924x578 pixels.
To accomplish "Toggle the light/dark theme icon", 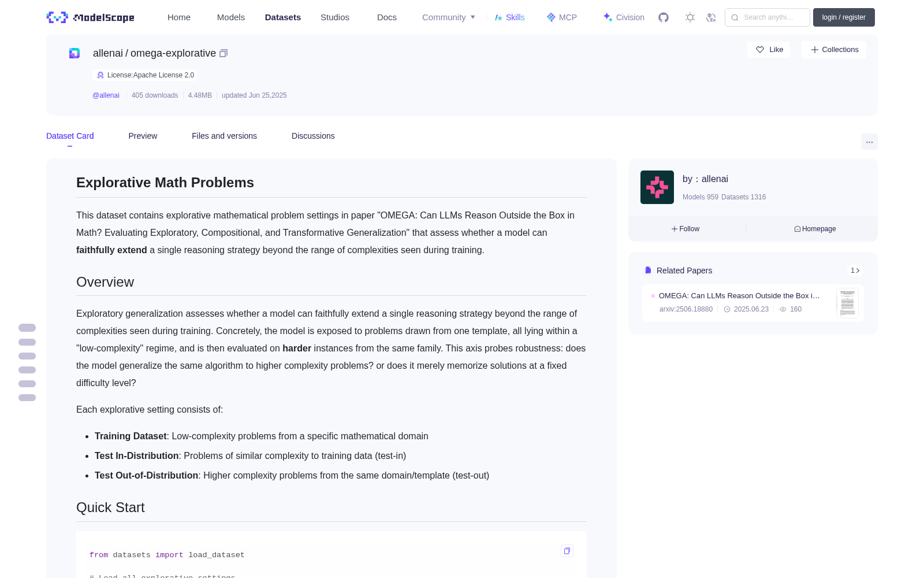I will [x=690, y=17].
